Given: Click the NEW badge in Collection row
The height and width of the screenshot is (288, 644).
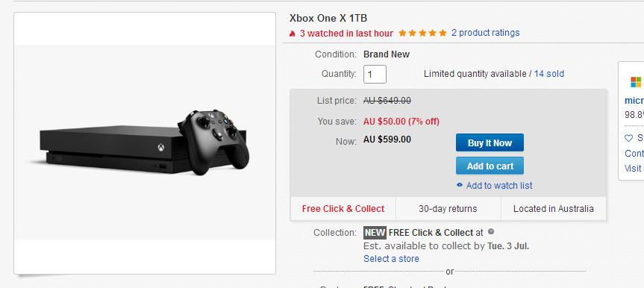Looking at the screenshot, I should 375,233.
